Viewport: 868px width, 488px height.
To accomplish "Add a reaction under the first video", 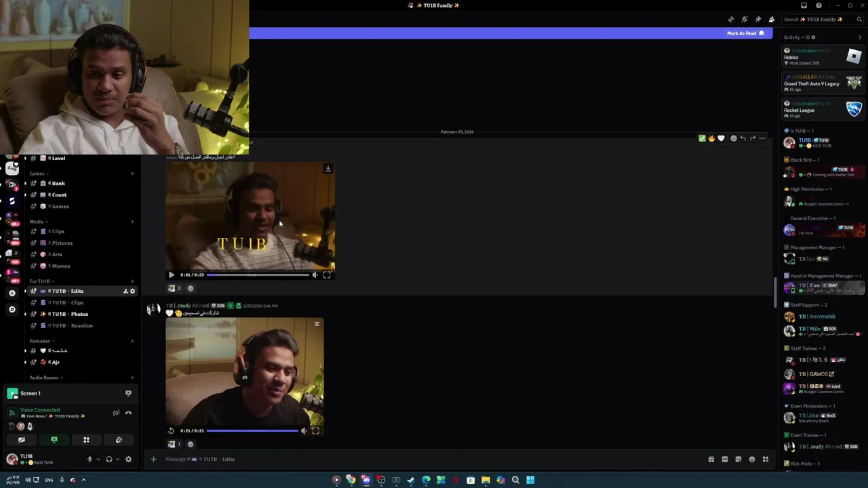I will pyautogui.click(x=191, y=289).
